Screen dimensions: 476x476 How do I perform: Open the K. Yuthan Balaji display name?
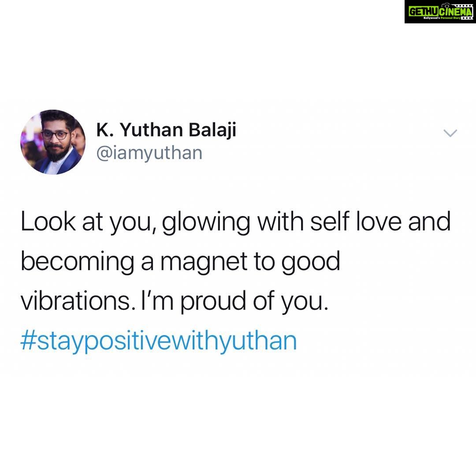point(166,130)
